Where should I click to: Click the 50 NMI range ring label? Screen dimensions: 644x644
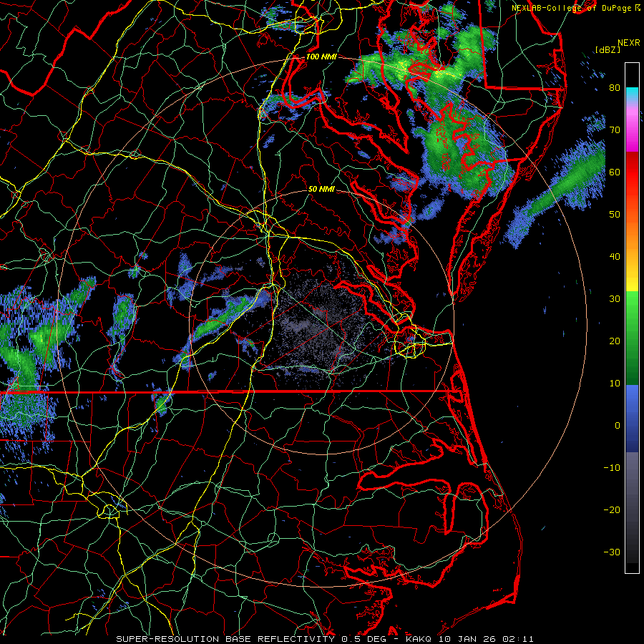[321, 190]
